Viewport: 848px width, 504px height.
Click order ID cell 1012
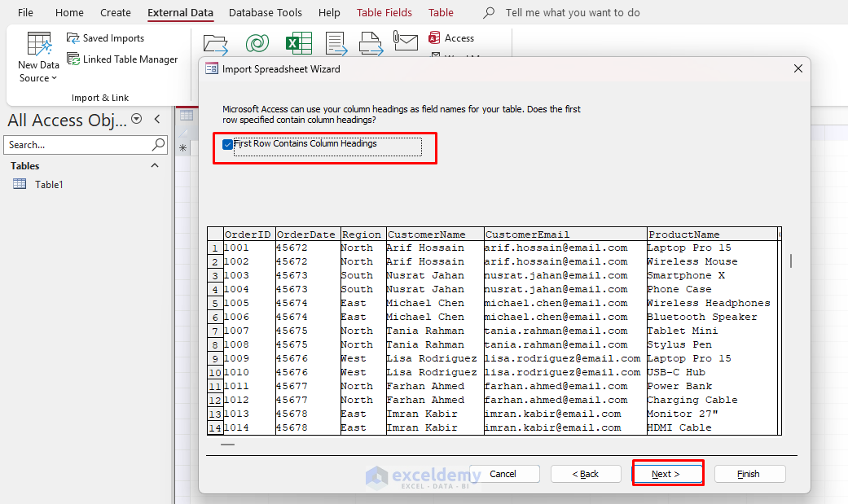click(x=249, y=400)
